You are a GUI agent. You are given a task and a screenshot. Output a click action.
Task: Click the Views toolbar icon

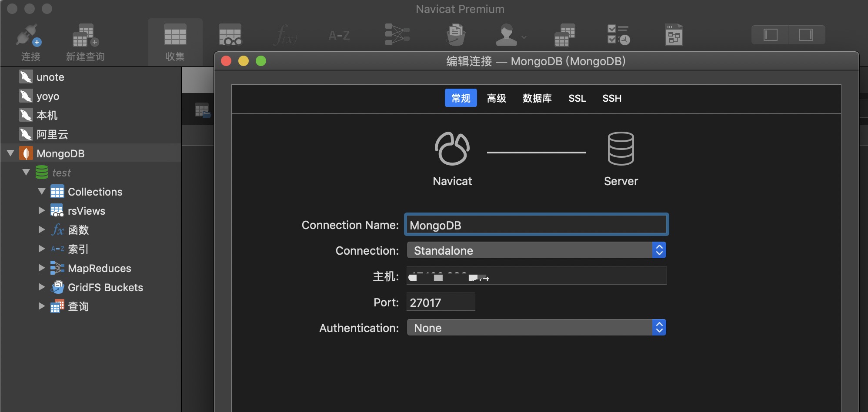pyautogui.click(x=230, y=35)
